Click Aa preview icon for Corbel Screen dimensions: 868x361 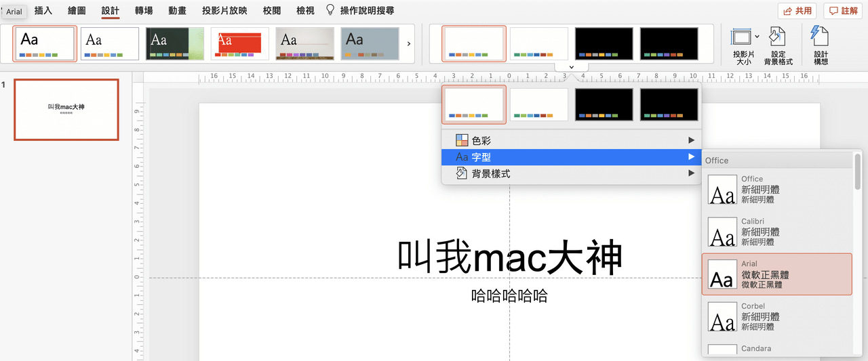click(x=722, y=316)
